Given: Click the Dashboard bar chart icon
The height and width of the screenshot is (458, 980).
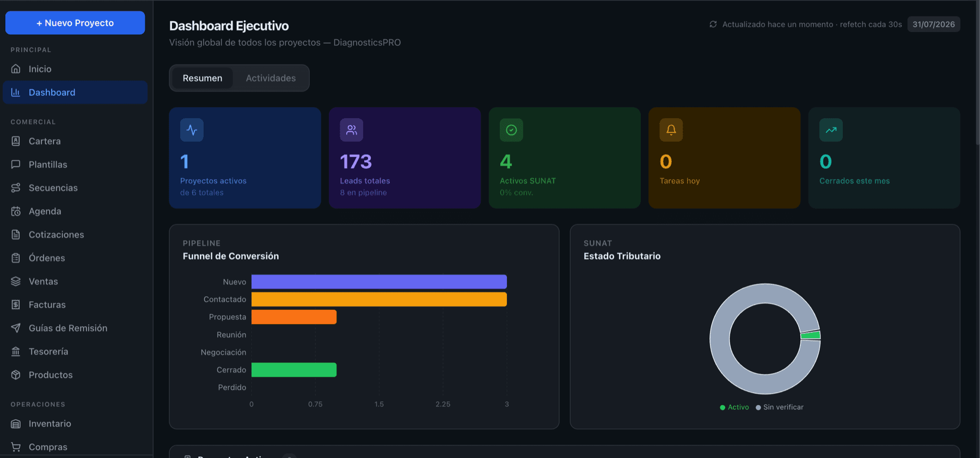Looking at the screenshot, I should pyautogui.click(x=16, y=93).
